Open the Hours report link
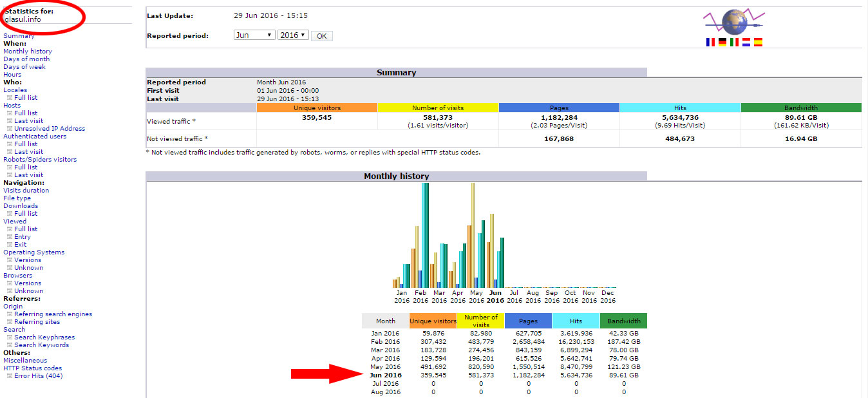Image resolution: width=868 pixels, height=398 pixels. 12,75
